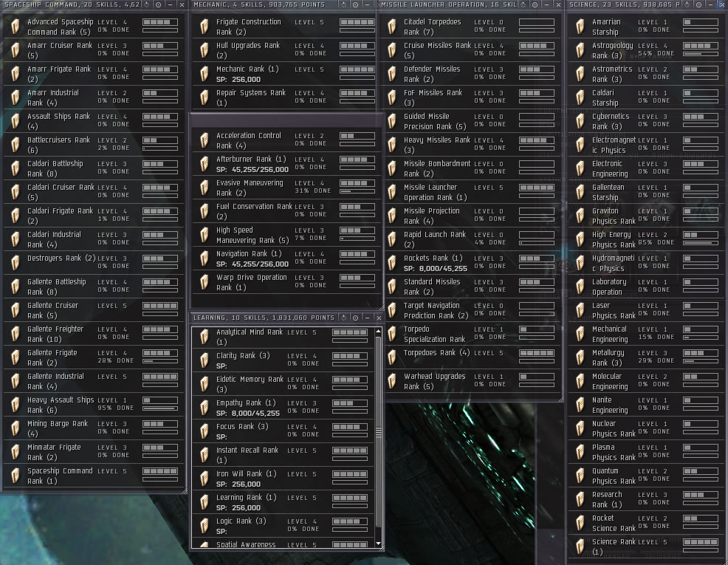Click skill book icon for Heavy Assault Ships
Image resolution: width=728 pixels, height=565 pixels.
(16, 405)
